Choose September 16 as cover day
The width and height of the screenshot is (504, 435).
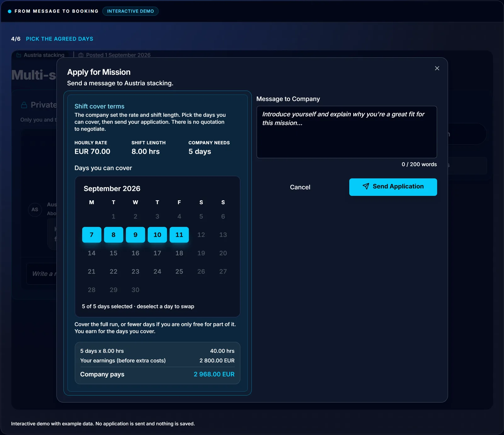(x=135, y=253)
